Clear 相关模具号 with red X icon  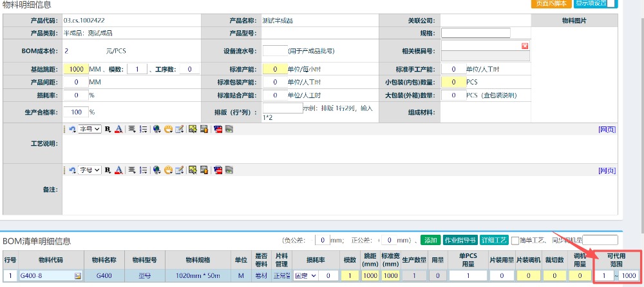524,46
